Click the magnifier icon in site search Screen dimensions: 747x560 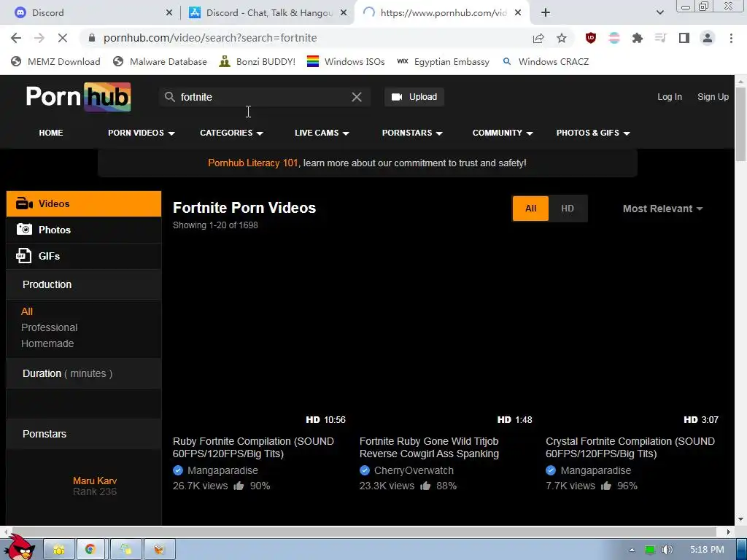point(169,97)
